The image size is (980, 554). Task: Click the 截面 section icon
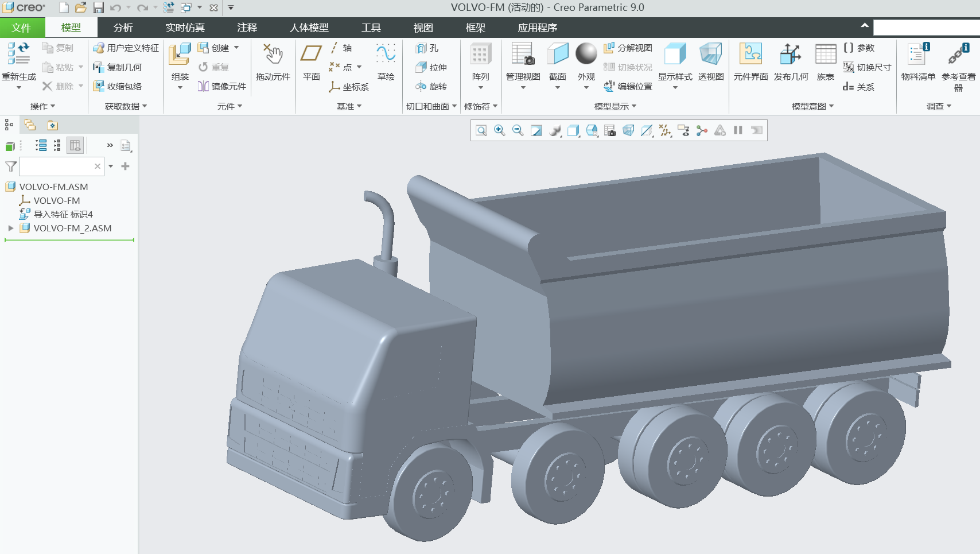pyautogui.click(x=558, y=53)
